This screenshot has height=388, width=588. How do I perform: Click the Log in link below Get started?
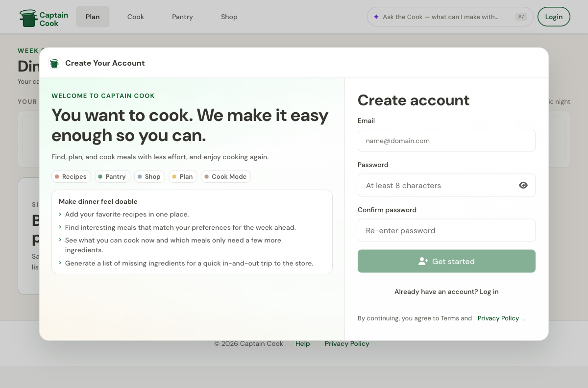coord(489,291)
